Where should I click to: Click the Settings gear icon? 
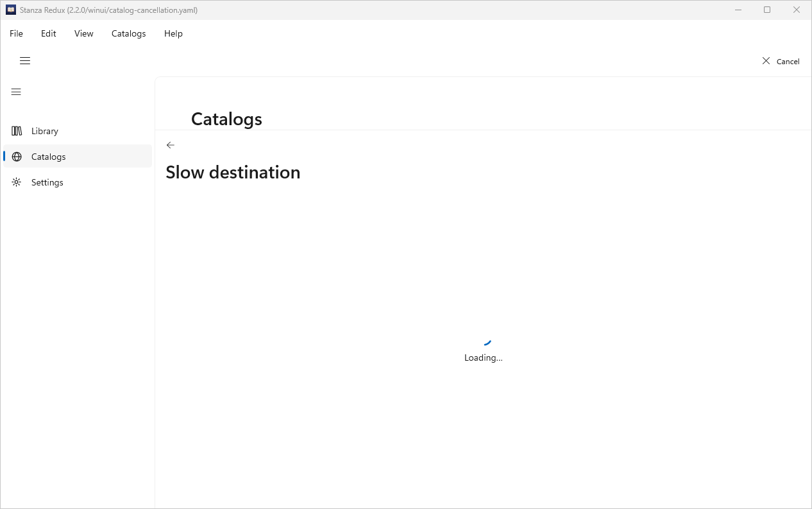(17, 182)
